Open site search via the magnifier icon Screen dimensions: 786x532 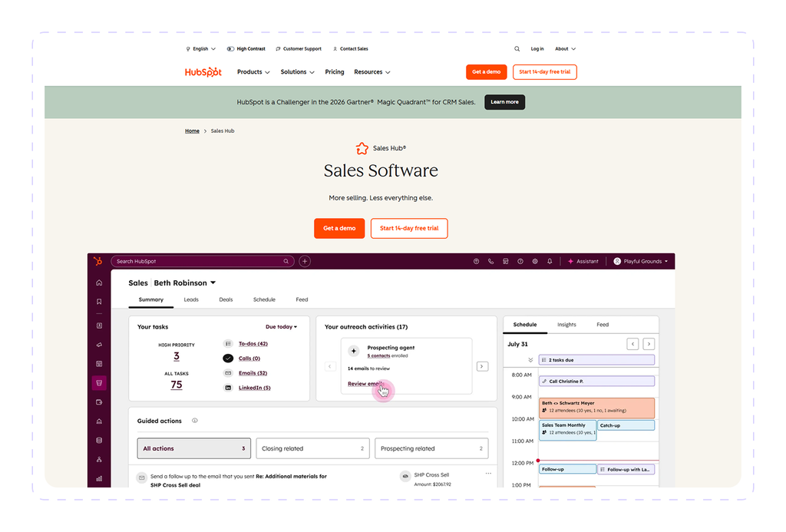coord(517,49)
